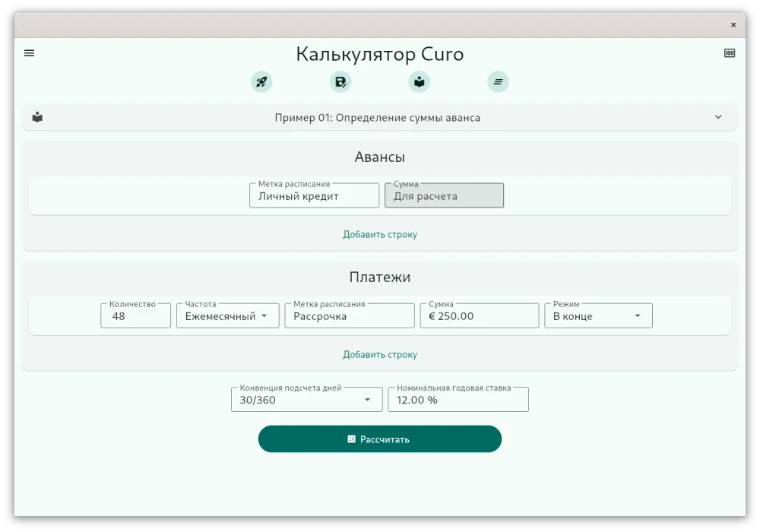Click the grid icon inside Рассчитать button
Viewport: 760px width, 532px height.
coord(351,439)
